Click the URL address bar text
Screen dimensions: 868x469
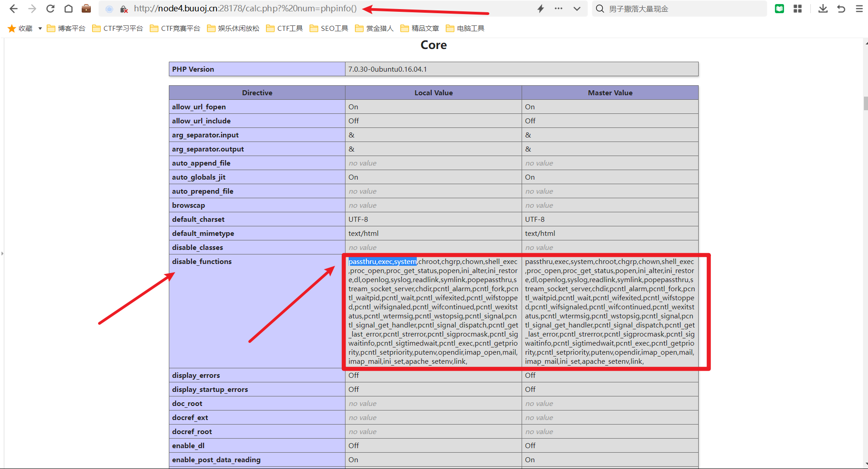tap(245, 9)
